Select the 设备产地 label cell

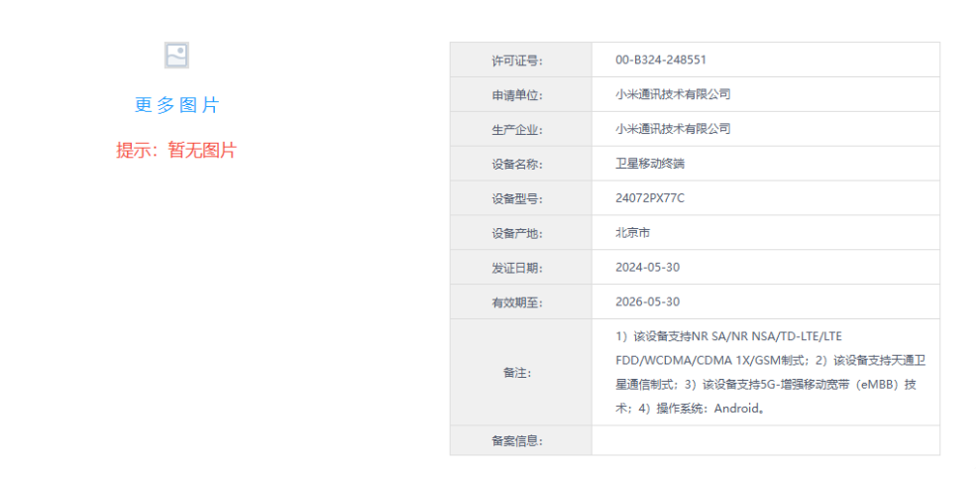pos(519,234)
